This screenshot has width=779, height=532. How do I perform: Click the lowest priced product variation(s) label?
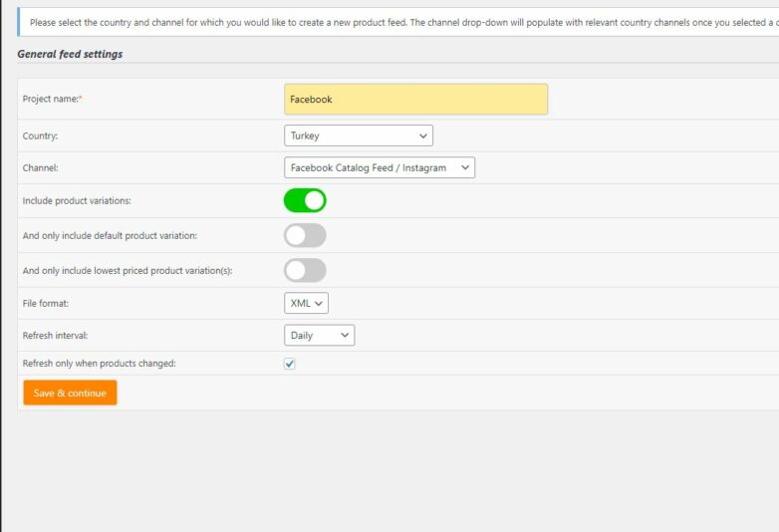128,271
